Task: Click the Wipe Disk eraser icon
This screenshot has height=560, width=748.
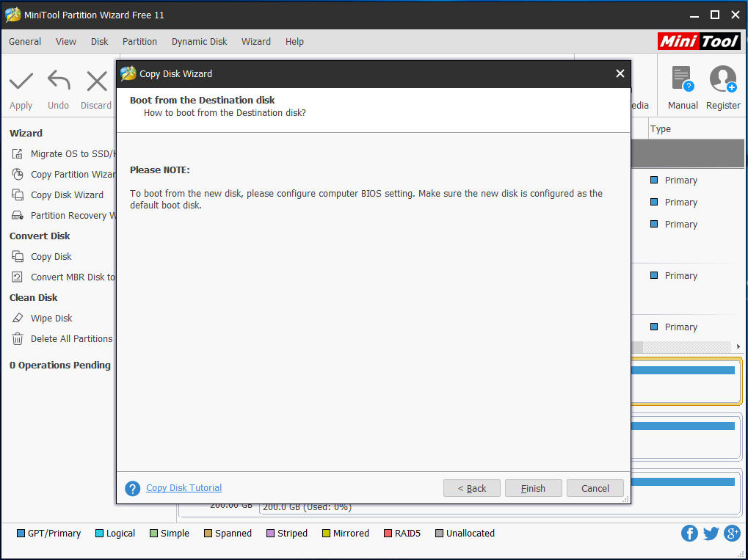Action: (18, 318)
